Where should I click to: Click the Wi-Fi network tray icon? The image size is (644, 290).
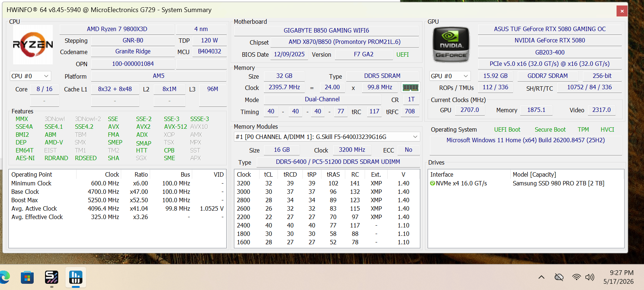point(576,277)
